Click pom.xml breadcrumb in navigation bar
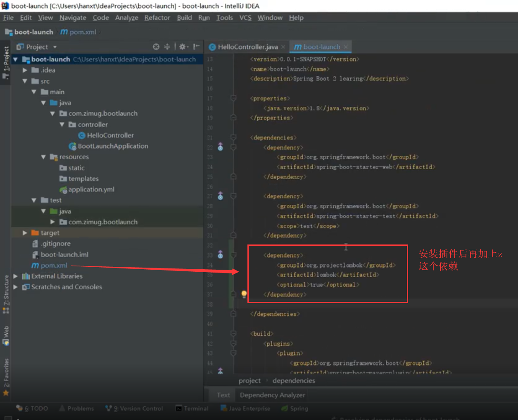The height and width of the screenshot is (420, 518). tap(78, 32)
